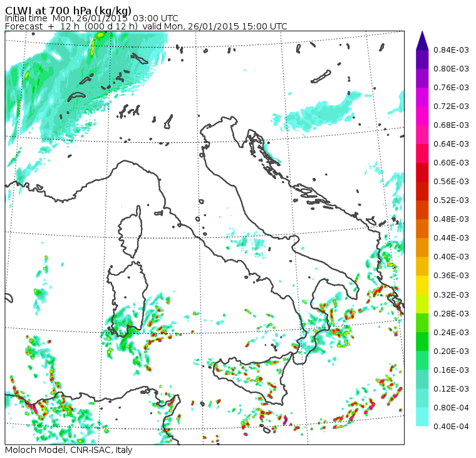Click the 0.44E-03 colorbar label
Image resolution: width=476 pixels, height=458 pixels.
click(451, 238)
